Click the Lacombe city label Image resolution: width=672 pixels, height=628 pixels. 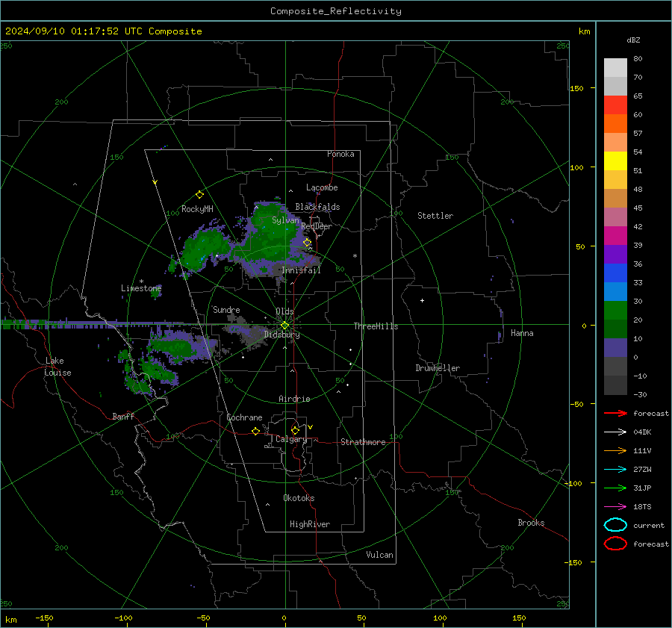pyautogui.click(x=322, y=187)
